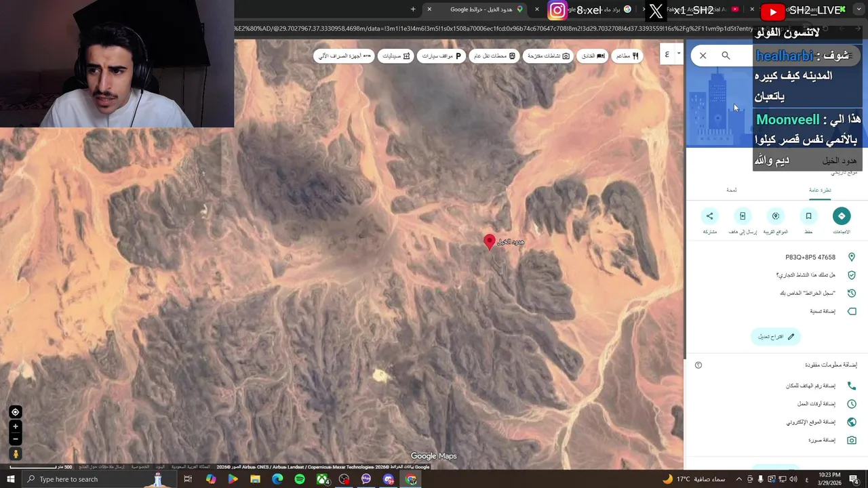
Task: Click Add a label (إضافة تسمية)
Action: tap(823, 312)
